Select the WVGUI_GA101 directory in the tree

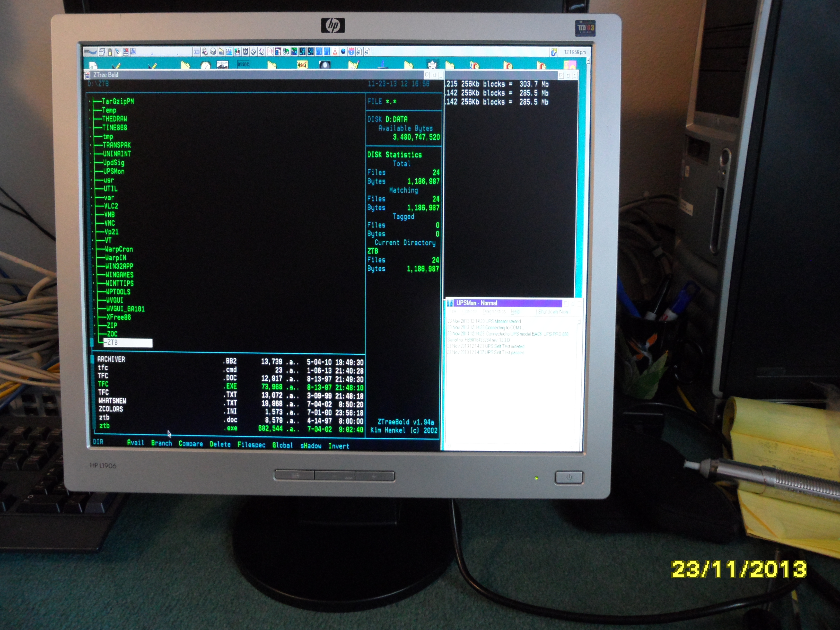click(125, 309)
